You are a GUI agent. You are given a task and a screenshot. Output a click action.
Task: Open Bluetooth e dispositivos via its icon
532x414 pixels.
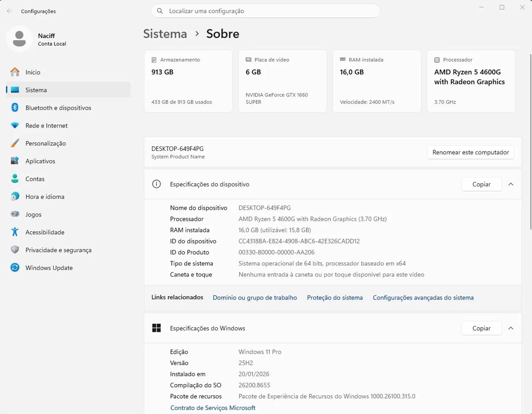click(x=15, y=108)
